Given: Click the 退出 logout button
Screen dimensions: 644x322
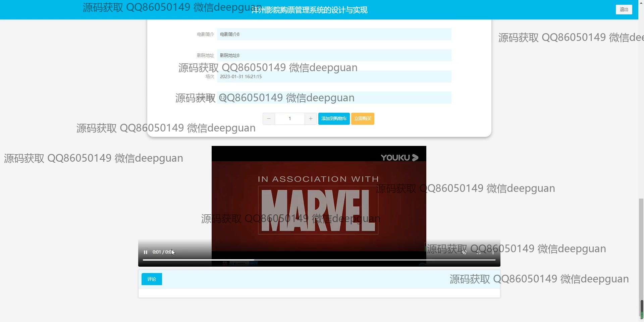Looking at the screenshot, I should point(624,10).
